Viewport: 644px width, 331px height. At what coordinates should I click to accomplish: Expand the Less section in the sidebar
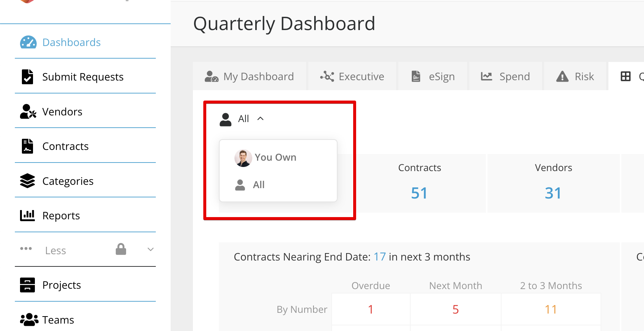click(x=150, y=249)
